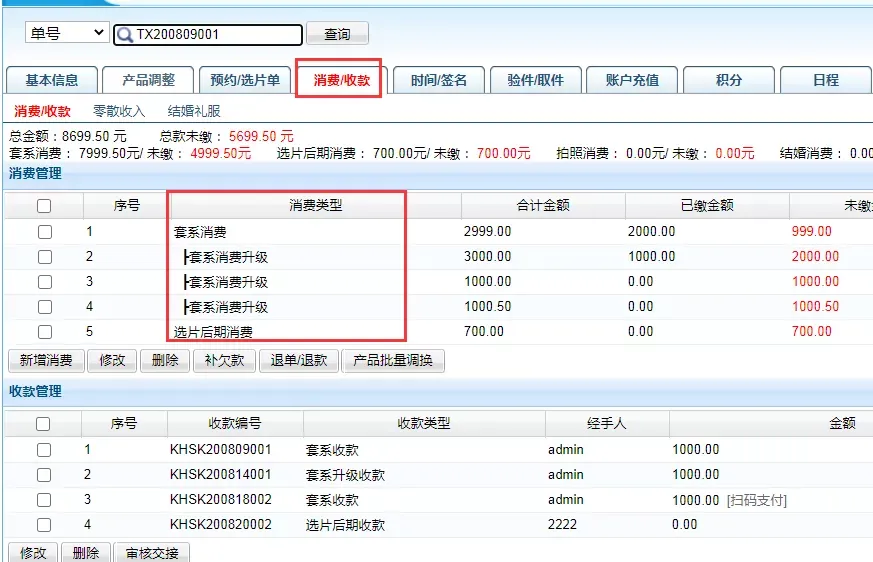Open the 结婚礼服 sub-tab
The height and width of the screenshot is (562, 873).
coord(194,111)
